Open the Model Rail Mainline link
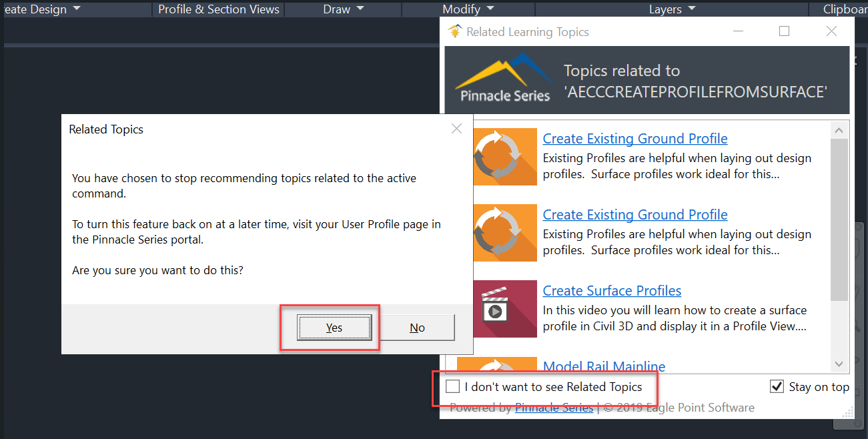This screenshot has height=439, width=868. pos(604,366)
